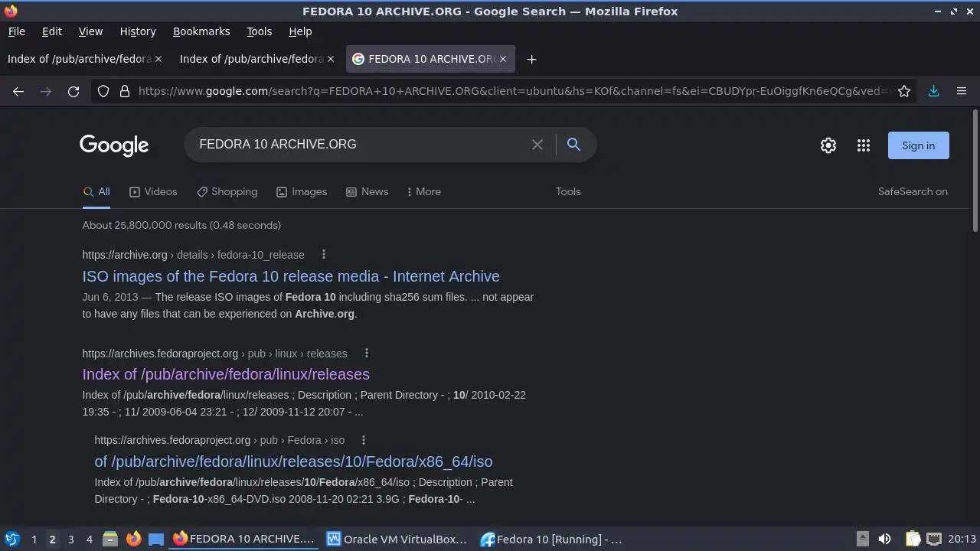Open the Google apps grid
Viewport: 980px width, 551px height.
click(x=864, y=145)
